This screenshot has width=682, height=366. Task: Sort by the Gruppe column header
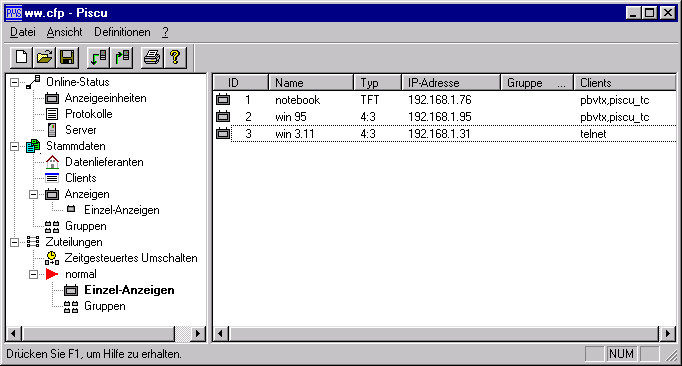tap(537, 83)
